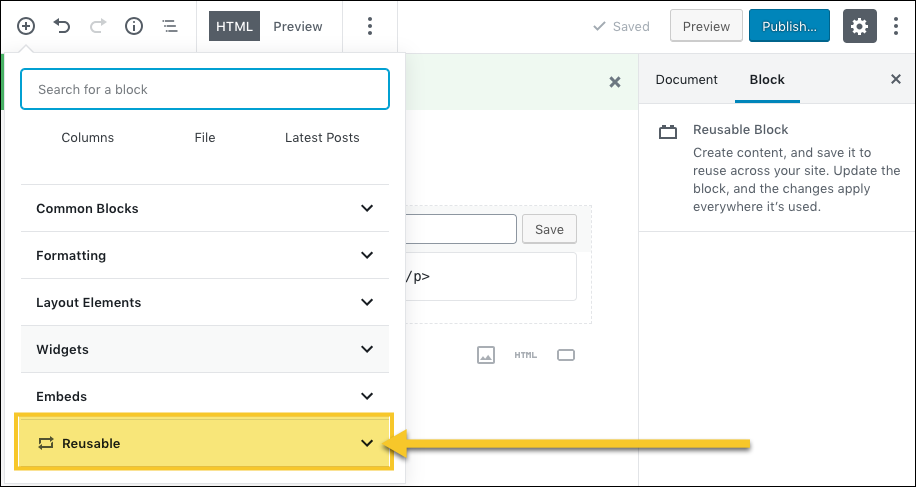Image resolution: width=916 pixels, height=487 pixels.
Task: Expand the Layout Elements section
Action: 204,302
